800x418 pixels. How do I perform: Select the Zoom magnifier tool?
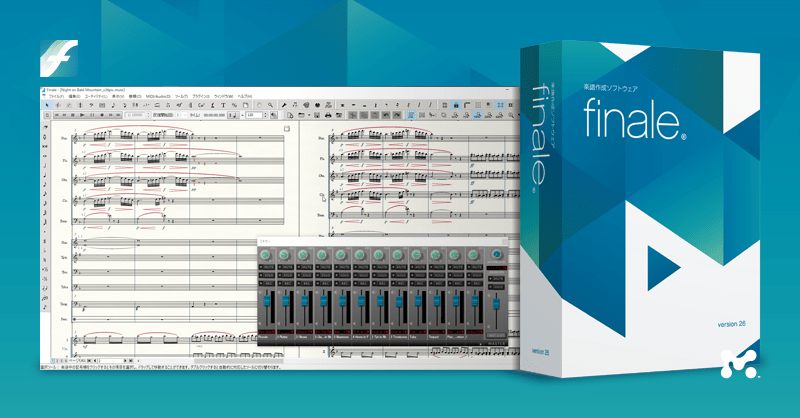coord(270,105)
